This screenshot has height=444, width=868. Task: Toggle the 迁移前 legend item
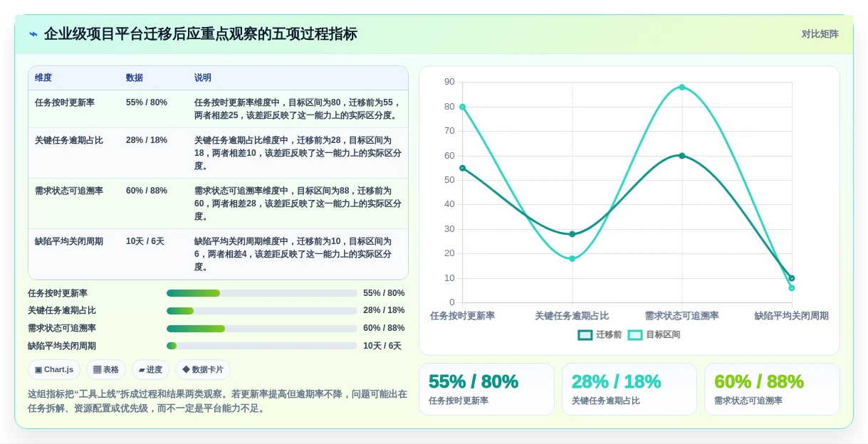tap(600, 334)
